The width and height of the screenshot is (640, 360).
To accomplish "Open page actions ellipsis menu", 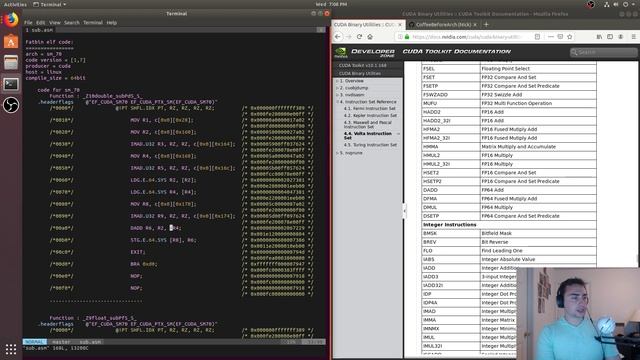I will pyautogui.click(x=551, y=37).
